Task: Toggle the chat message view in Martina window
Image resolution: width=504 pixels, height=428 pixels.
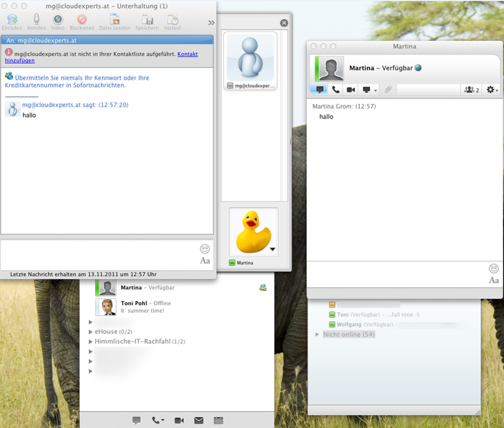Action: coord(320,90)
